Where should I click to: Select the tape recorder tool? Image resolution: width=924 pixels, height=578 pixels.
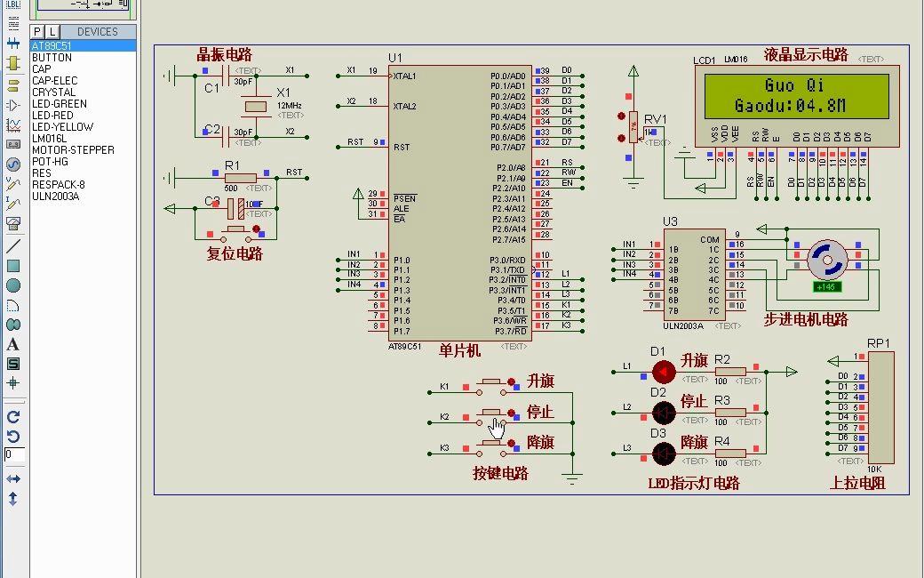pyautogui.click(x=13, y=144)
